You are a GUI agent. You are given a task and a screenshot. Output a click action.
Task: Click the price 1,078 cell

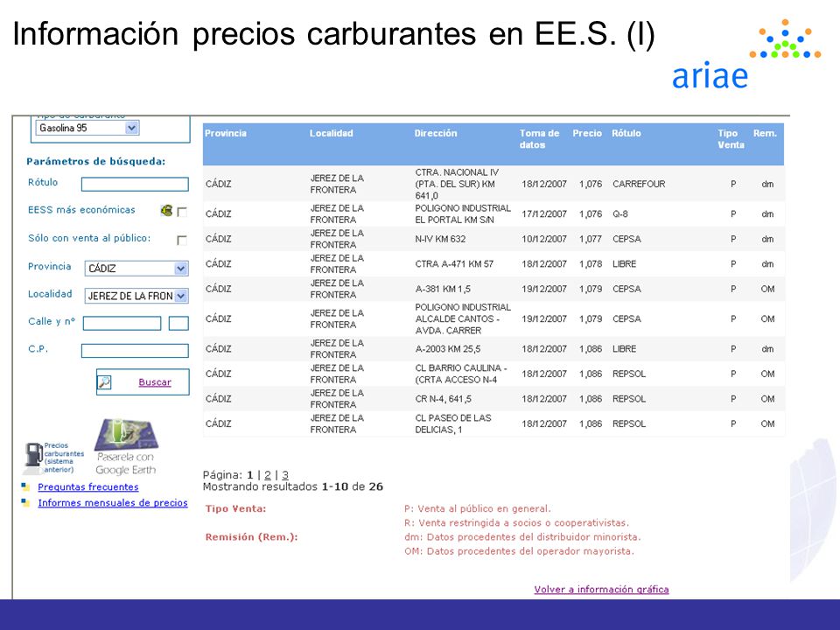591,263
